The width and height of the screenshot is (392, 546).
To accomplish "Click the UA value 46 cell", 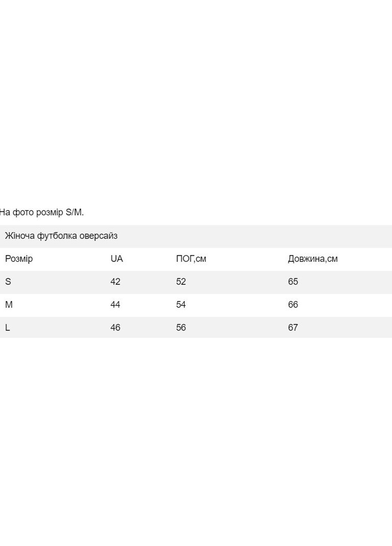I will pyautogui.click(x=115, y=328).
